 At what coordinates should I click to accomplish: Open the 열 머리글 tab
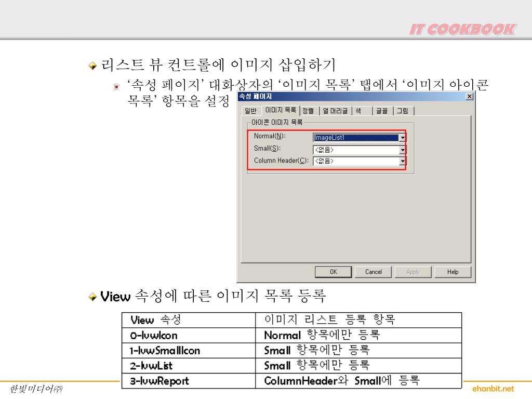(x=335, y=111)
